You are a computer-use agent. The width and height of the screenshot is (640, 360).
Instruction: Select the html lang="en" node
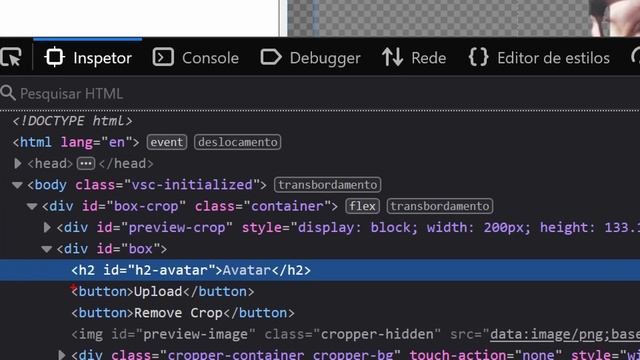click(x=76, y=142)
